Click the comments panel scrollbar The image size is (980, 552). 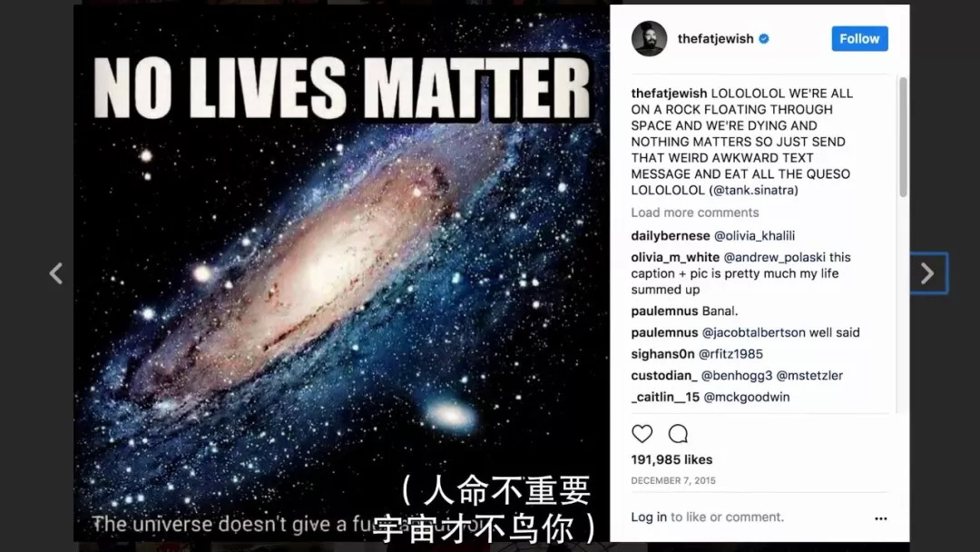pyautogui.click(x=903, y=136)
